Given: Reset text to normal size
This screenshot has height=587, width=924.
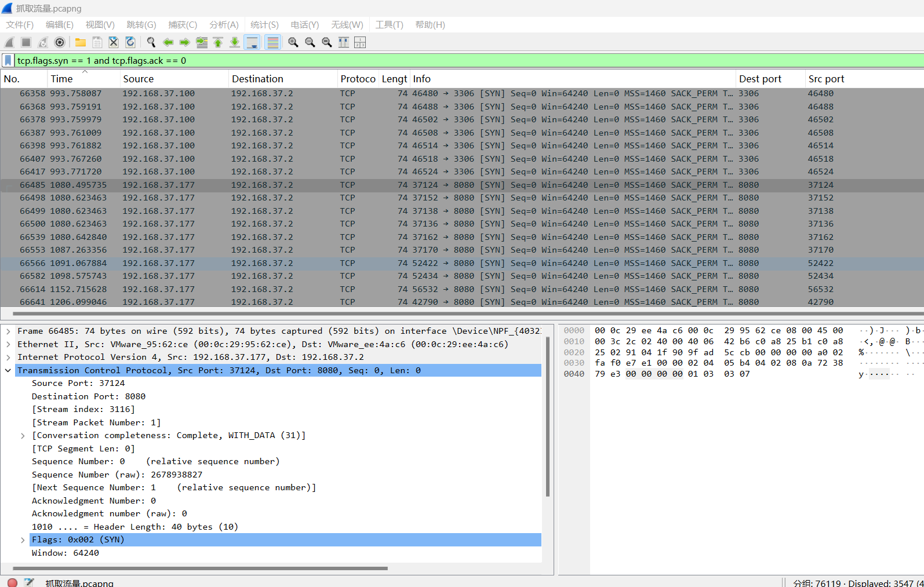Looking at the screenshot, I should [327, 42].
